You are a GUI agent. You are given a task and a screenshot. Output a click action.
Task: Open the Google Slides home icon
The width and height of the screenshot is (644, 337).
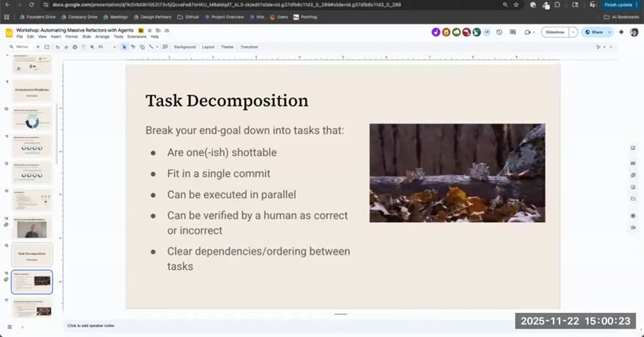pyautogui.click(x=9, y=33)
